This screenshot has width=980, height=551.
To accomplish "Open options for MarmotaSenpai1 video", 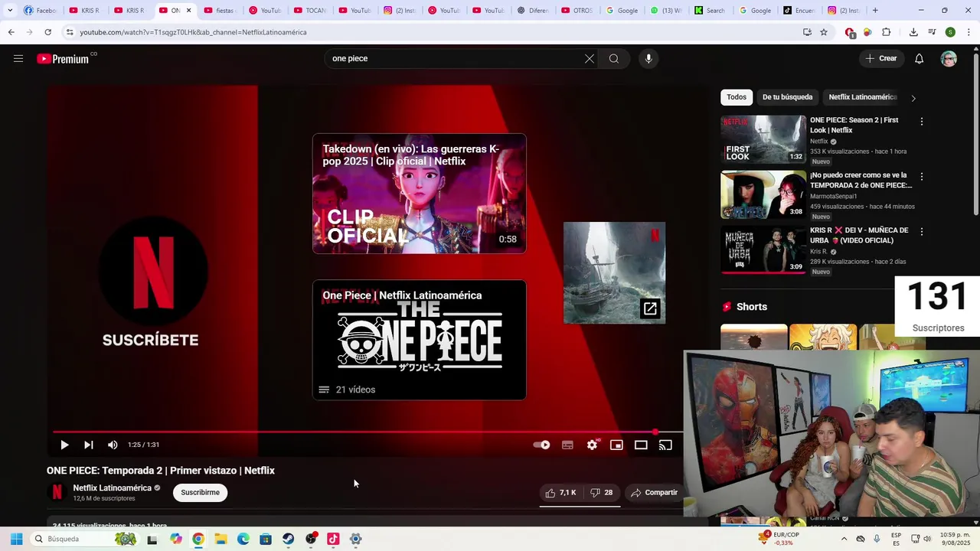I will pos(922,177).
